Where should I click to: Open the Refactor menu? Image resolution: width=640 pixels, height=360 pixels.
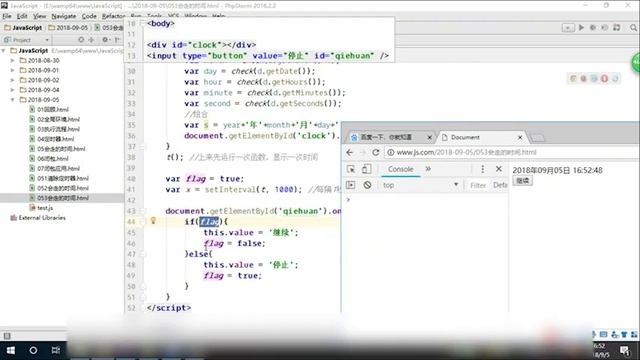pyautogui.click(x=113, y=16)
